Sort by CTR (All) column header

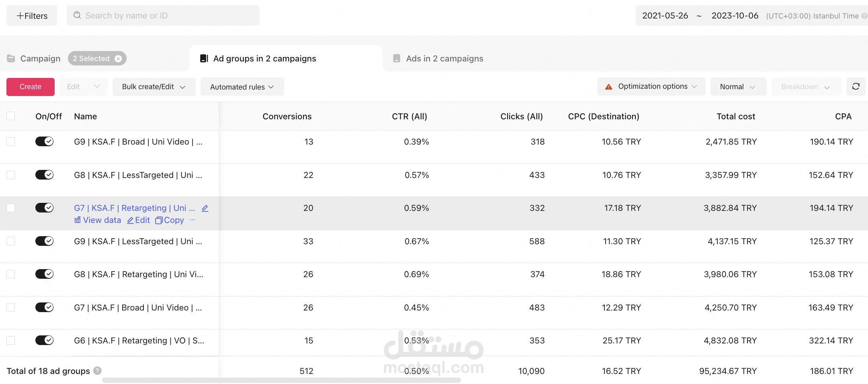[409, 116]
